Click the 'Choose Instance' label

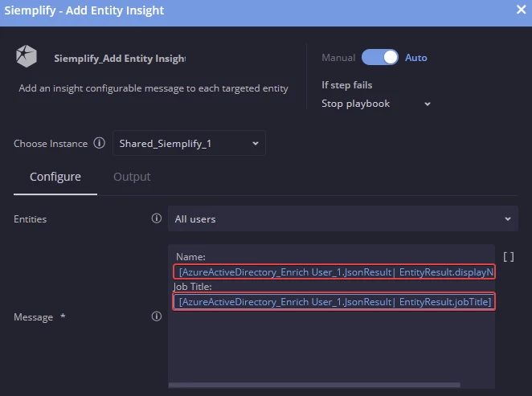51,144
